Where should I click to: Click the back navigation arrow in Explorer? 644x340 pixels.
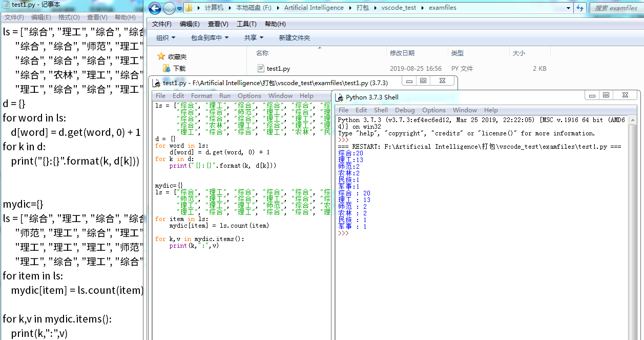[154, 8]
